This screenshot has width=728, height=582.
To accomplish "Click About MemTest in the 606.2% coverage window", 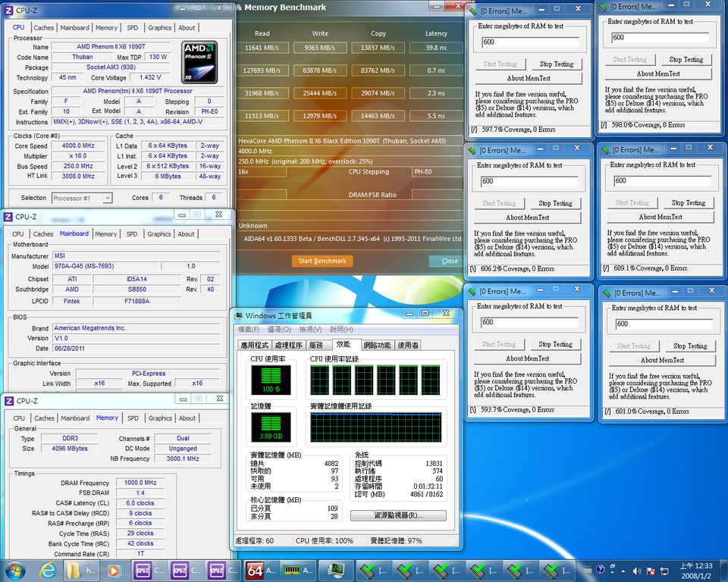I will (528, 217).
